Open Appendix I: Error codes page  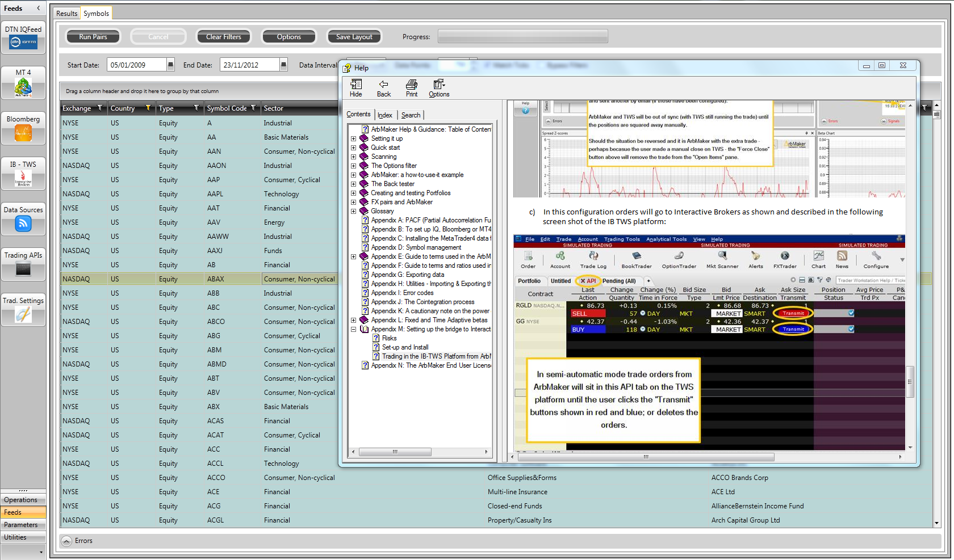click(x=402, y=293)
